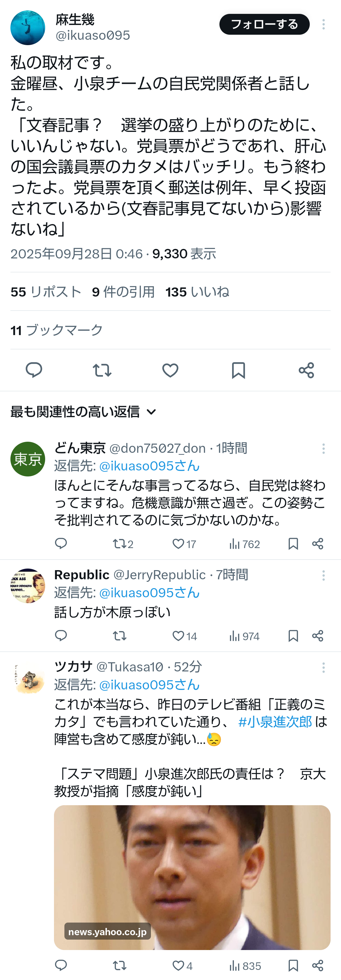
Task: Open more options on どん東京's reply
Action: (x=324, y=449)
